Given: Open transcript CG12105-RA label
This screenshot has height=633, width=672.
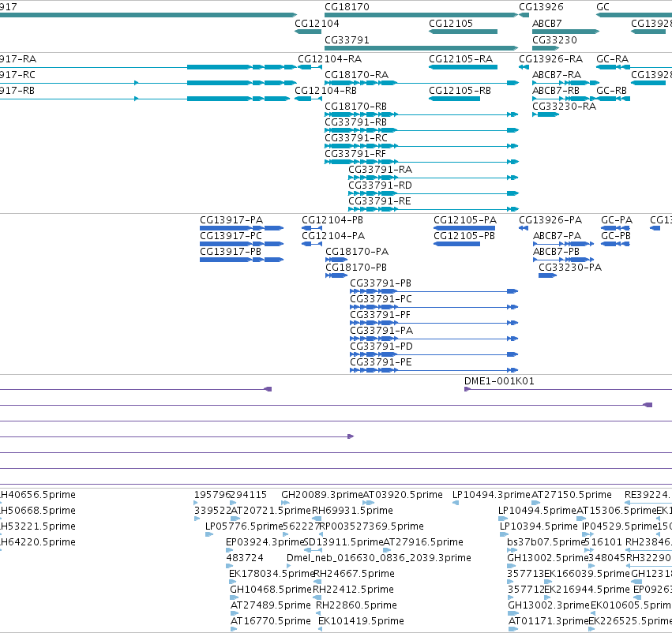Looking at the screenshot, I should (x=460, y=58).
